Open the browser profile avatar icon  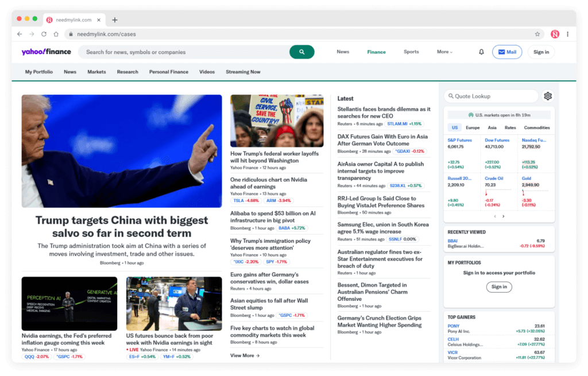click(x=555, y=34)
